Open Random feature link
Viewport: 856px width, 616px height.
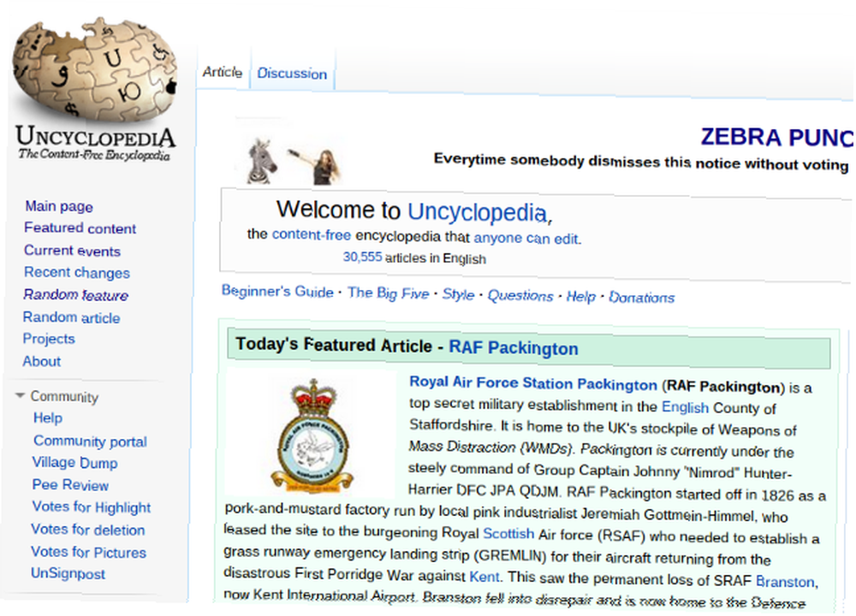[x=75, y=295]
